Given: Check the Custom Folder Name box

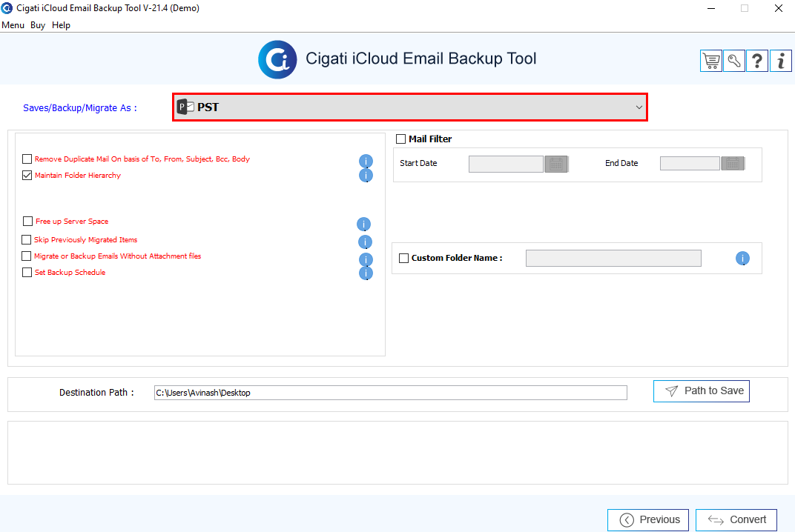Looking at the screenshot, I should pos(403,258).
